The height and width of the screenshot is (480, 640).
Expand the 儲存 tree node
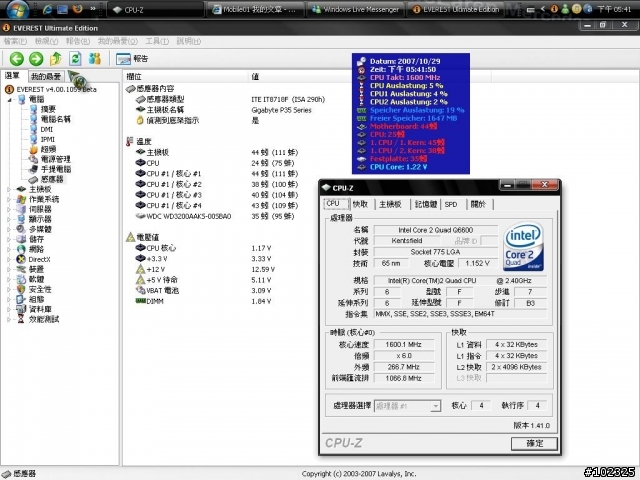coord(9,240)
